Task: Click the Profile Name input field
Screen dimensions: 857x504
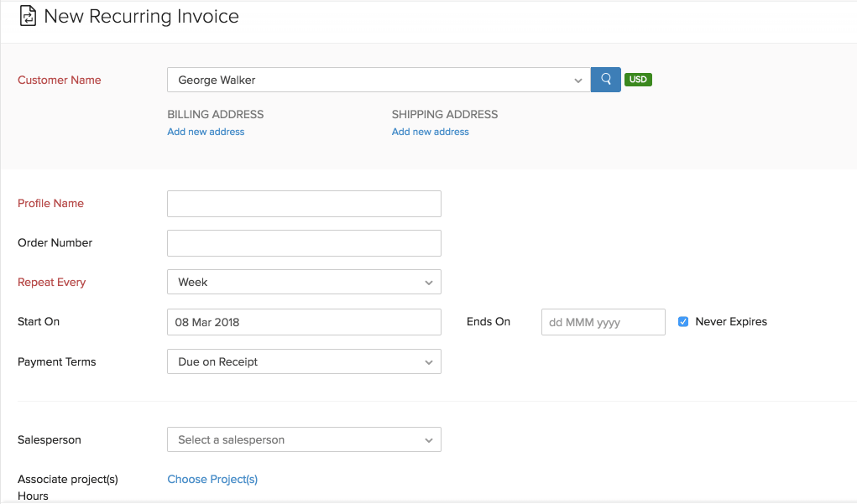Action: [304, 204]
